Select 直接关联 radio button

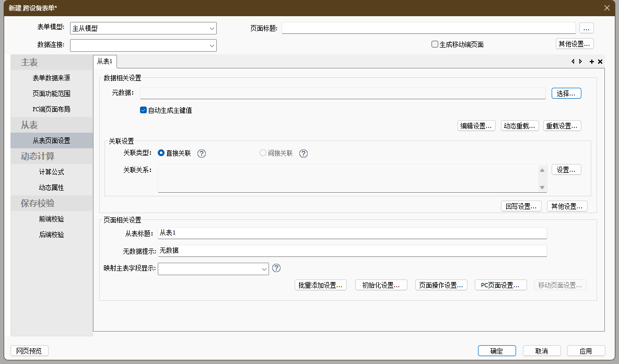click(161, 153)
